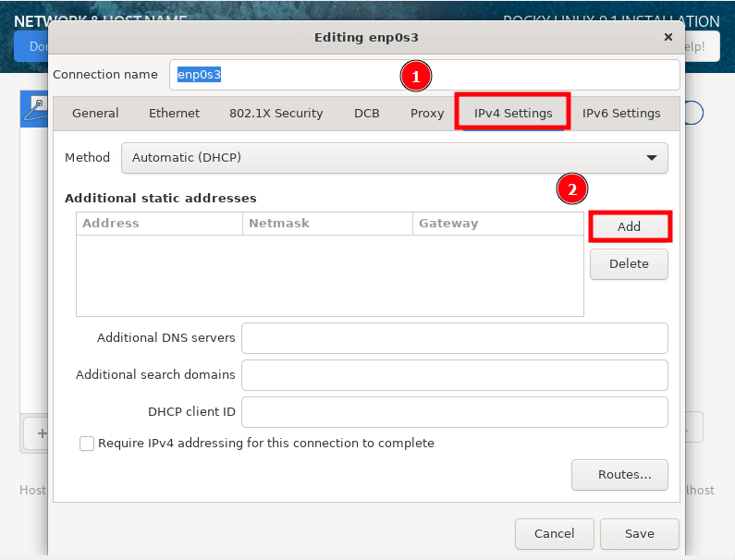Click the Additional DNS servers field
The width and height of the screenshot is (735, 560).
point(454,338)
